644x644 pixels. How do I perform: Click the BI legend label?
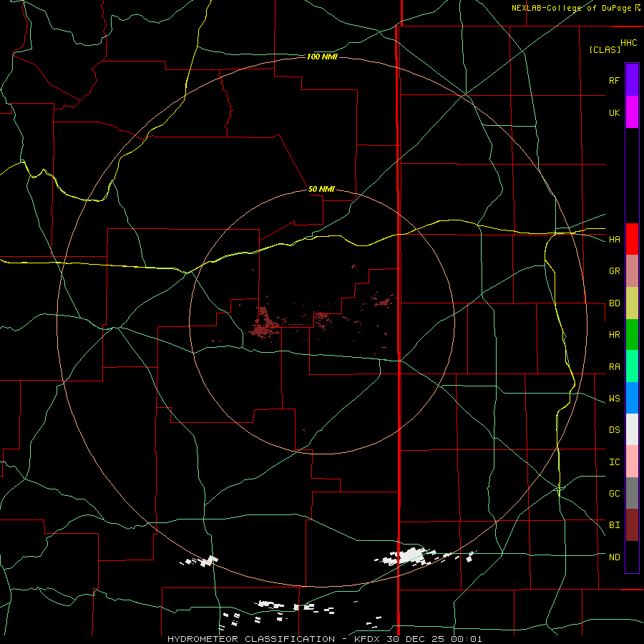pos(614,525)
